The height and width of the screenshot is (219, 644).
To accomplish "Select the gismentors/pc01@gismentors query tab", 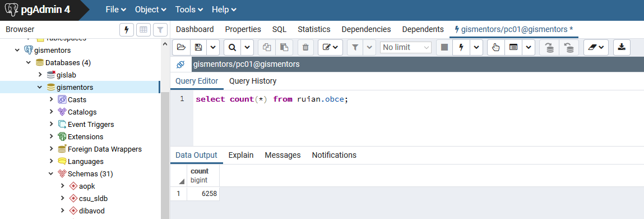I will (513, 29).
